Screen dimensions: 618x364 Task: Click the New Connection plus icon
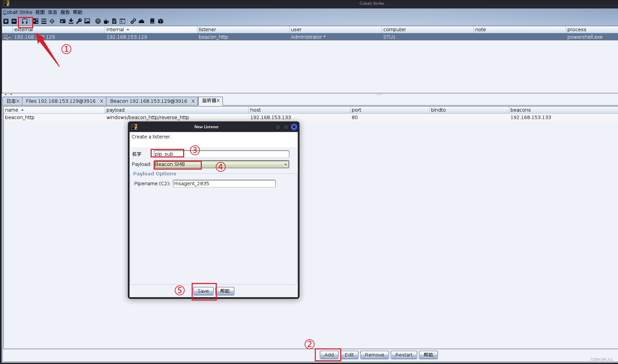tap(6, 21)
